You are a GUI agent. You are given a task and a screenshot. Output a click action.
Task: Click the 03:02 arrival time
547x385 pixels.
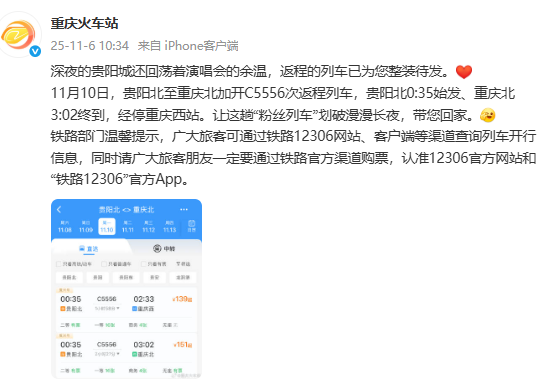point(144,345)
